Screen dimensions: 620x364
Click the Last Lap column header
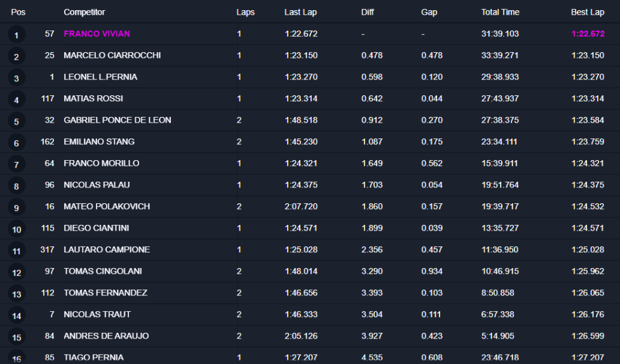[301, 12]
